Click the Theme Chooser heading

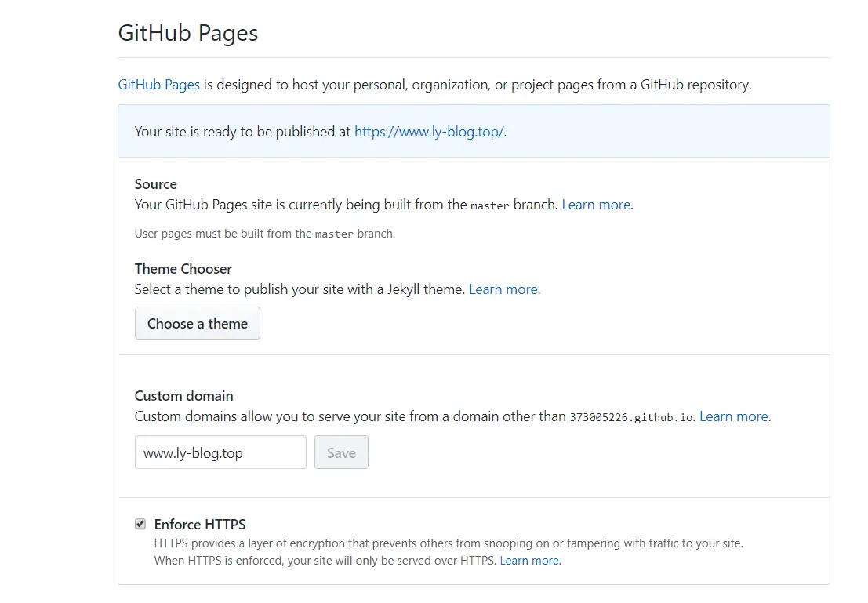pos(183,269)
